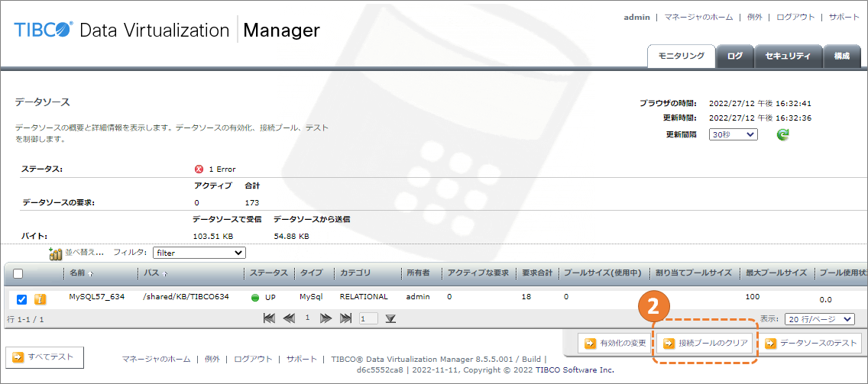Image resolution: width=868 pixels, height=384 pixels.
Task: Click the データソースのテスト button
Action: 809,343
